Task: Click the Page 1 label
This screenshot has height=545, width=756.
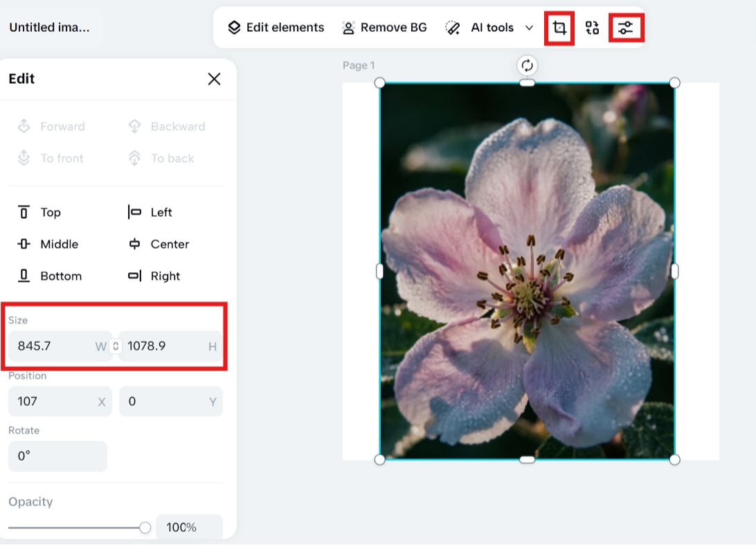Action: click(x=359, y=65)
